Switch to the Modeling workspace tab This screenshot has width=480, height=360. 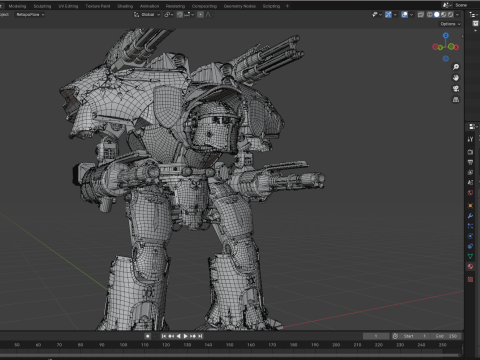(x=17, y=6)
